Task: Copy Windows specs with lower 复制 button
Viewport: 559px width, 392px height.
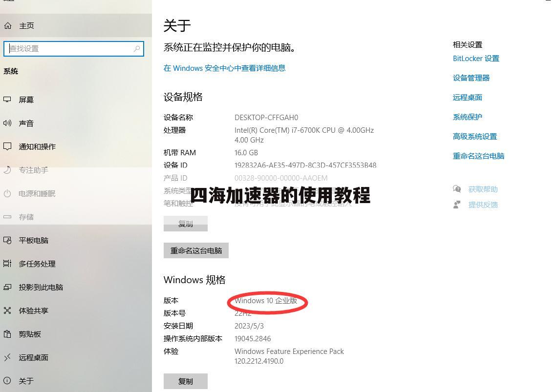Action: pos(185,381)
